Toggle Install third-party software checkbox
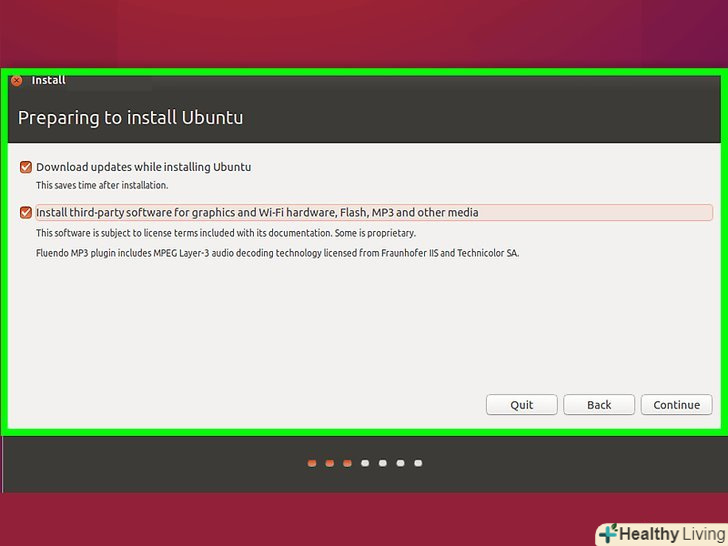Viewport: 728px width, 546px height. [x=26, y=212]
